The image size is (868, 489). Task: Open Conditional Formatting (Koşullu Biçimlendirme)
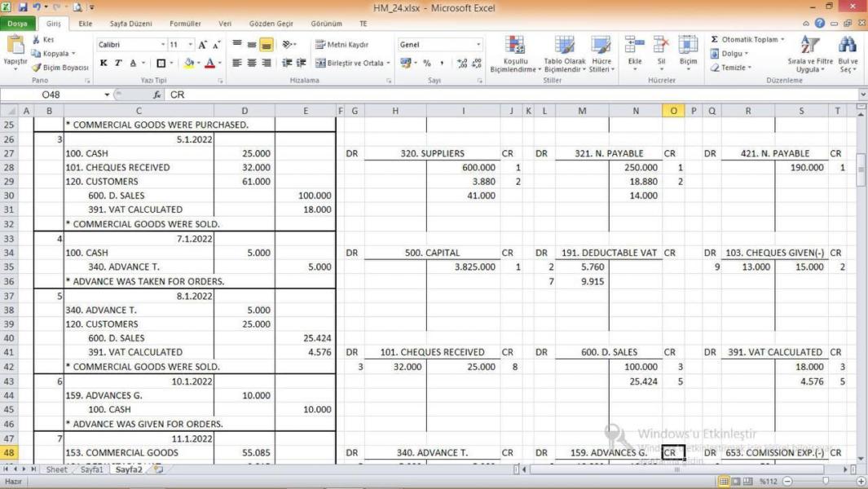[x=514, y=54]
